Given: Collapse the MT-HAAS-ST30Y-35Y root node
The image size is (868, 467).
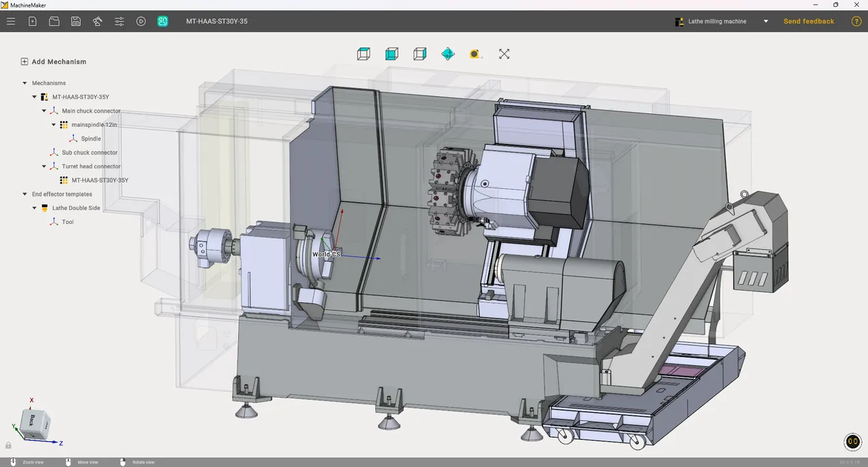Looking at the screenshot, I should pos(35,97).
